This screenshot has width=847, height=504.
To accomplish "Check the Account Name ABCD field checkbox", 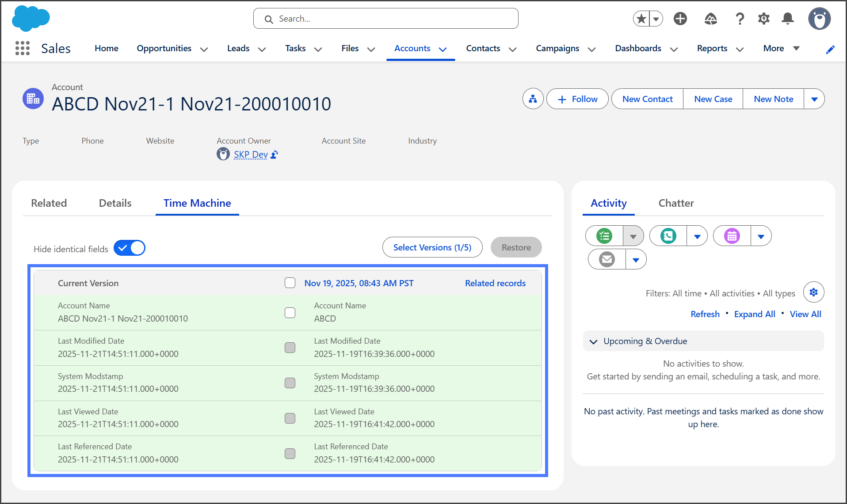I will 290,313.
